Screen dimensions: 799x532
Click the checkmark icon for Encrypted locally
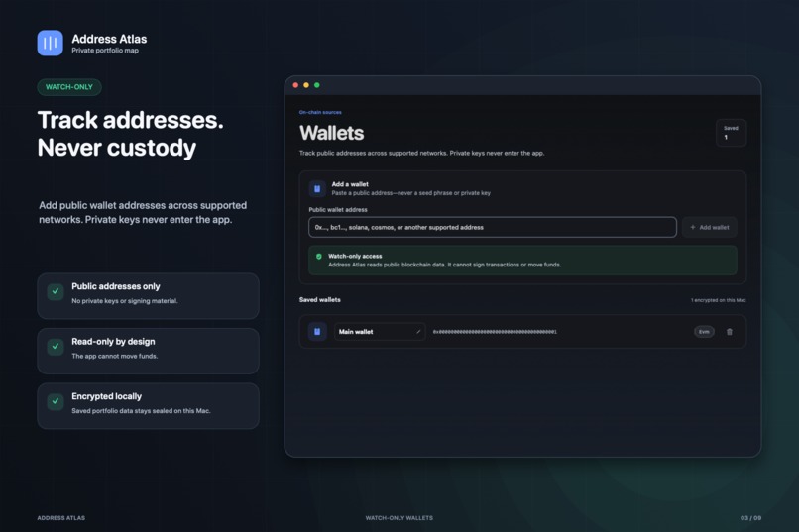coord(56,401)
